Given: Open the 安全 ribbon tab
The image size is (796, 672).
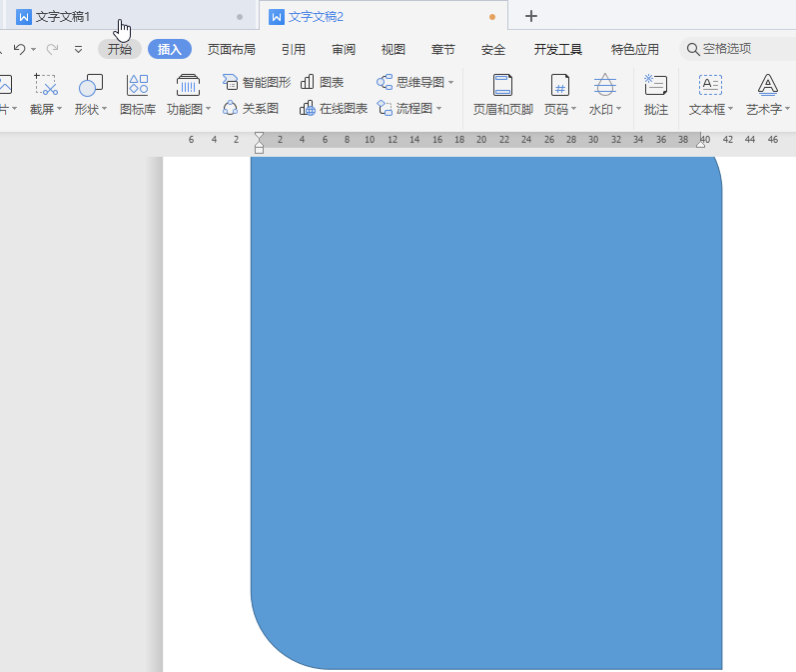Looking at the screenshot, I should (493, 49).
